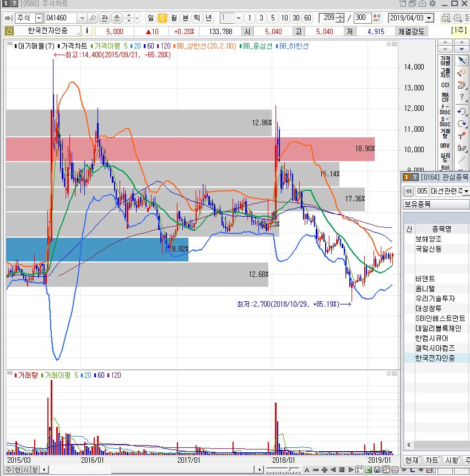Add the OBV indicator
470x476 pixels.
point(445,146)
